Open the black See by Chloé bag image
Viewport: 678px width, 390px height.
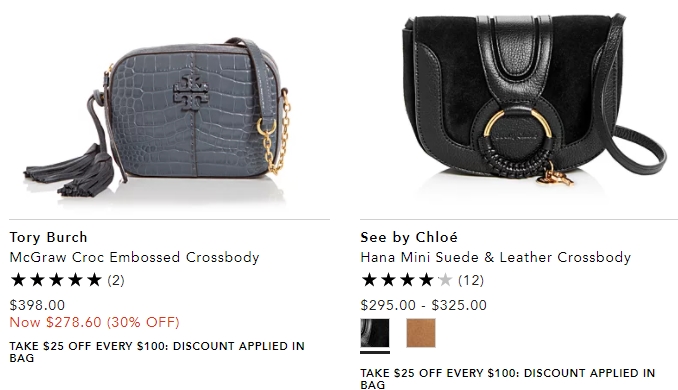(534, 100)
